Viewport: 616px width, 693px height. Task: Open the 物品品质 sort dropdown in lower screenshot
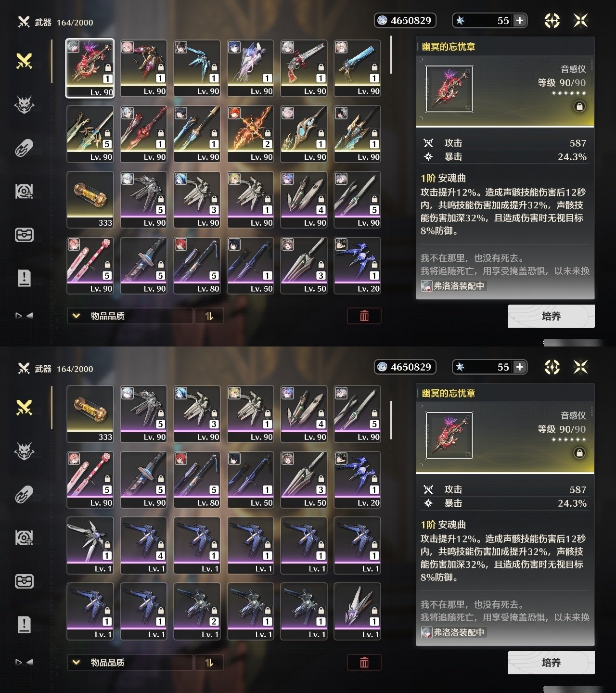point(130,663)
